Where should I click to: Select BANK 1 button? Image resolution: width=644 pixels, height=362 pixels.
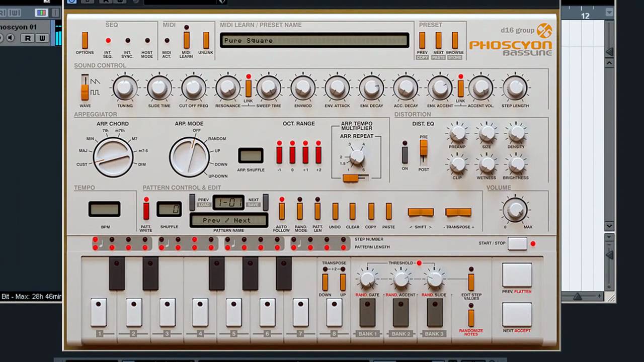(x=367, y=313)
